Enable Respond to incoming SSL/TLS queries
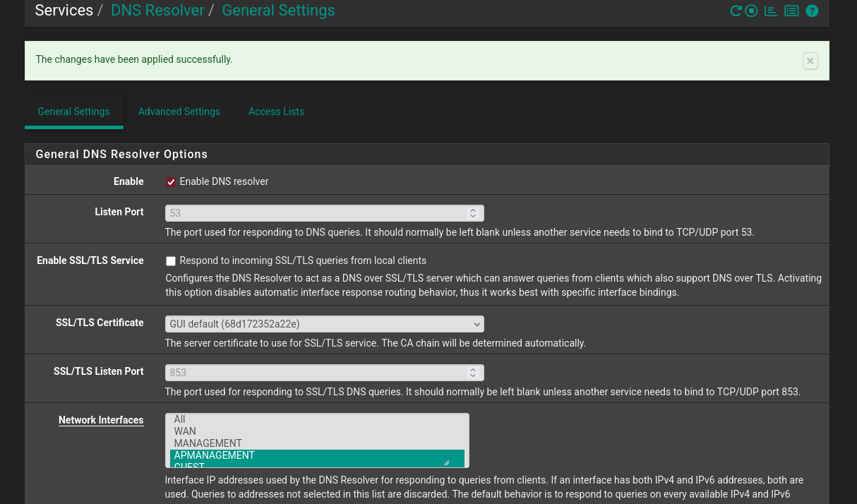The image size is (857, 504). click(x=171, y=261)
